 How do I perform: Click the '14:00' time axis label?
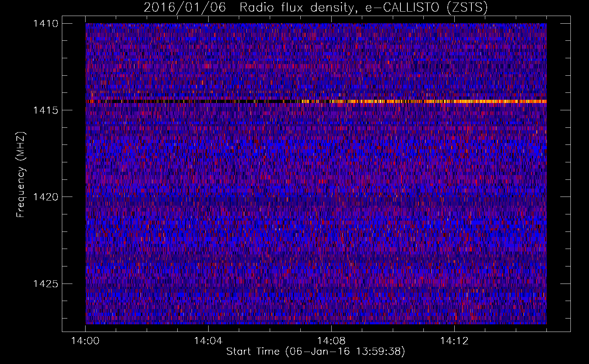coord(85,341)
